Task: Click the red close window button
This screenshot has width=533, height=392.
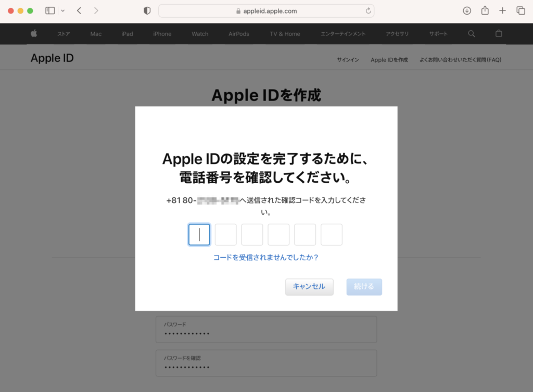Action: pos(11,11)
